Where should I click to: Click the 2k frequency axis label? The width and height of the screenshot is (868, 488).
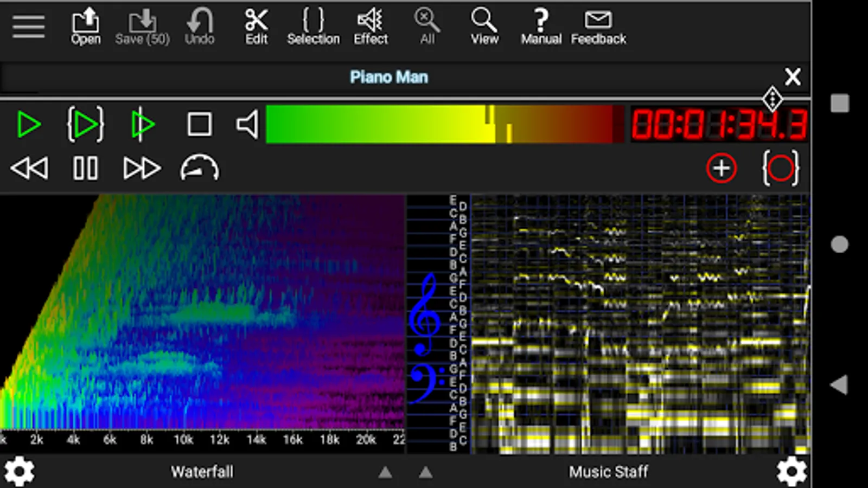tap(36, 440)
